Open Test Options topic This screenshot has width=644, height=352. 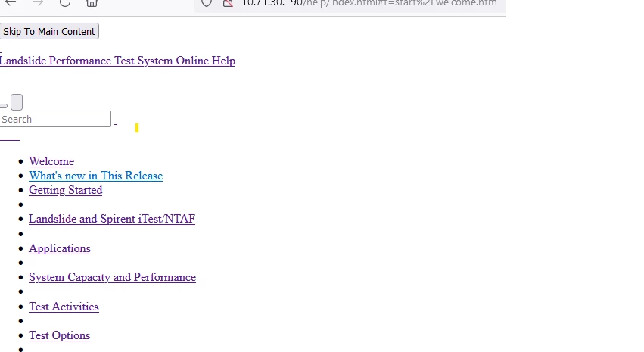click(x=59, y=335)
